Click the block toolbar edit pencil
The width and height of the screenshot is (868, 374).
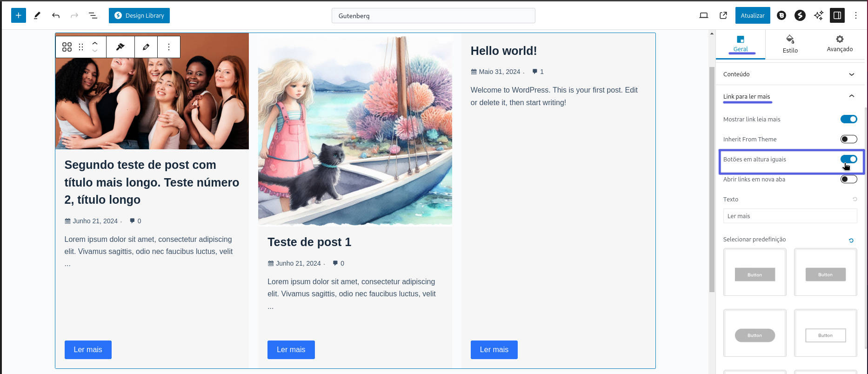tap(146, 47)
